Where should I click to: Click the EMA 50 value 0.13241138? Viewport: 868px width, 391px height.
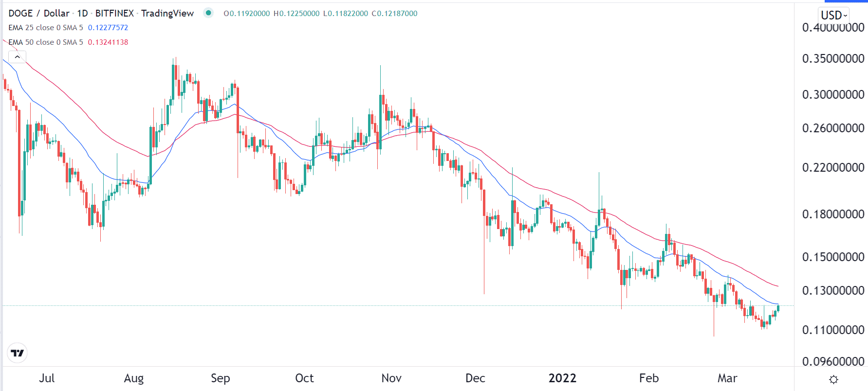point(108,42)
